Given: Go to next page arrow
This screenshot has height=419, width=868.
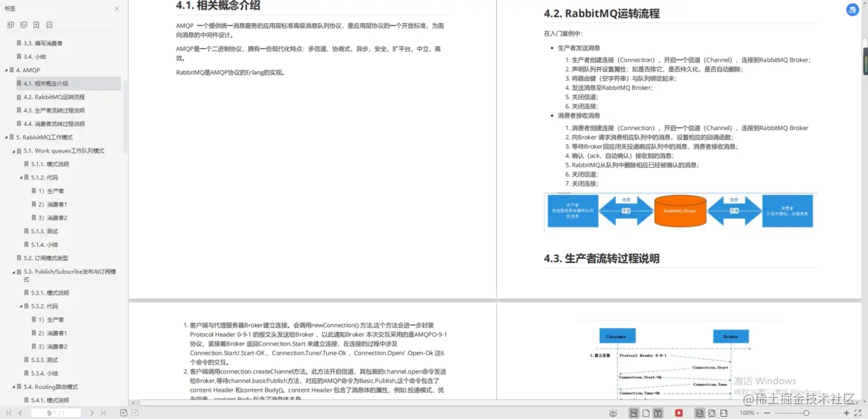Looking at the screenshot, I should (x=92, y=413).
